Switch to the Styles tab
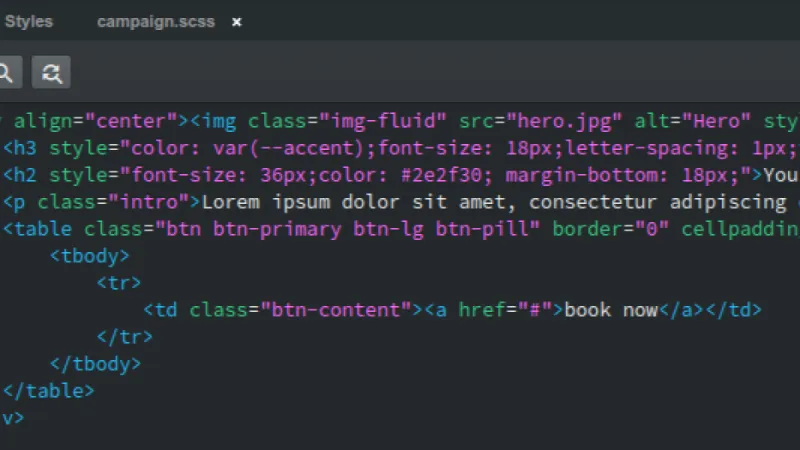This screenshot has width=800, height=450. click(x=29, y=21)
